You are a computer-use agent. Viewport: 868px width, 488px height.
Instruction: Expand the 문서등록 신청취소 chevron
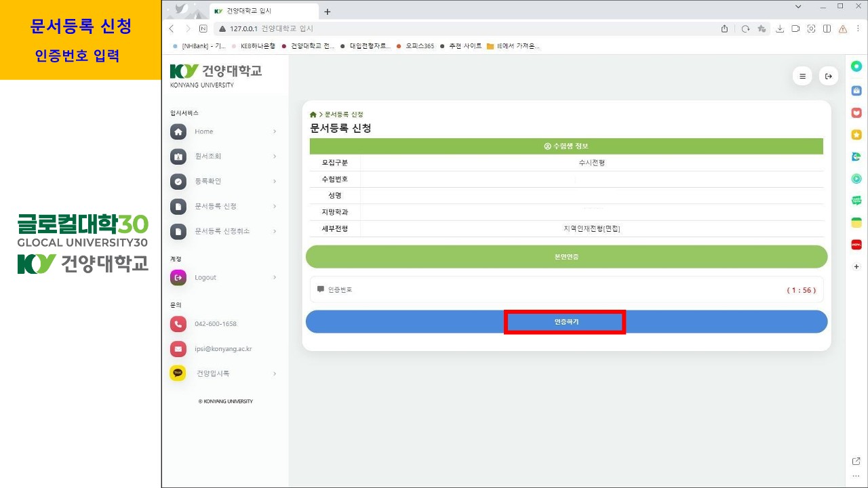[x=275, y=231]
